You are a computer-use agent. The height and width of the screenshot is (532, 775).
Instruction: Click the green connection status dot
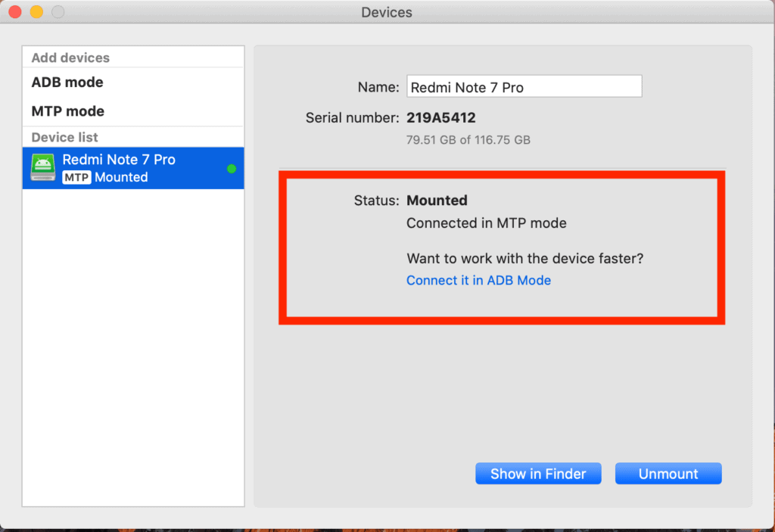pos(232,169)
